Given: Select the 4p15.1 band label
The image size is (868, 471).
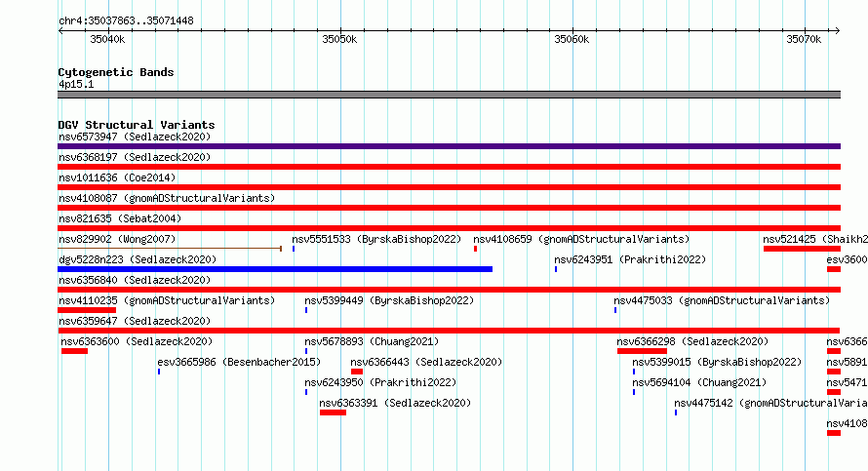Looking at the screenshot, I should (x=76, y=84).
